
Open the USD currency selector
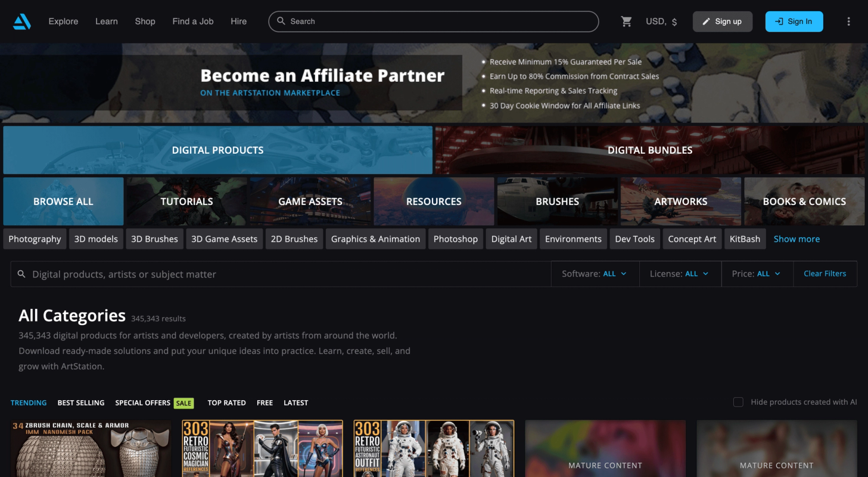[661, 21]
